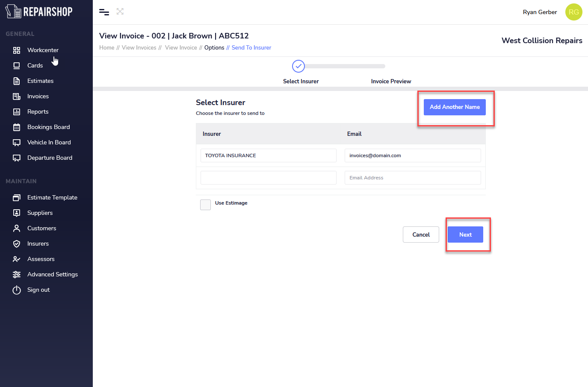The width and height of the screenshot is (588, 387).
Task: Click the Insurers shield icon
Action: point(17,244)
